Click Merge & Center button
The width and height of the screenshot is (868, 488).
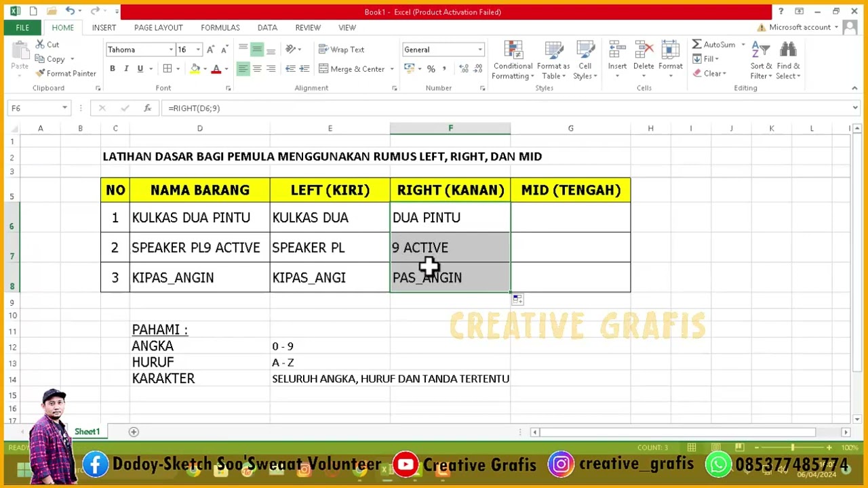coord(352,68)
